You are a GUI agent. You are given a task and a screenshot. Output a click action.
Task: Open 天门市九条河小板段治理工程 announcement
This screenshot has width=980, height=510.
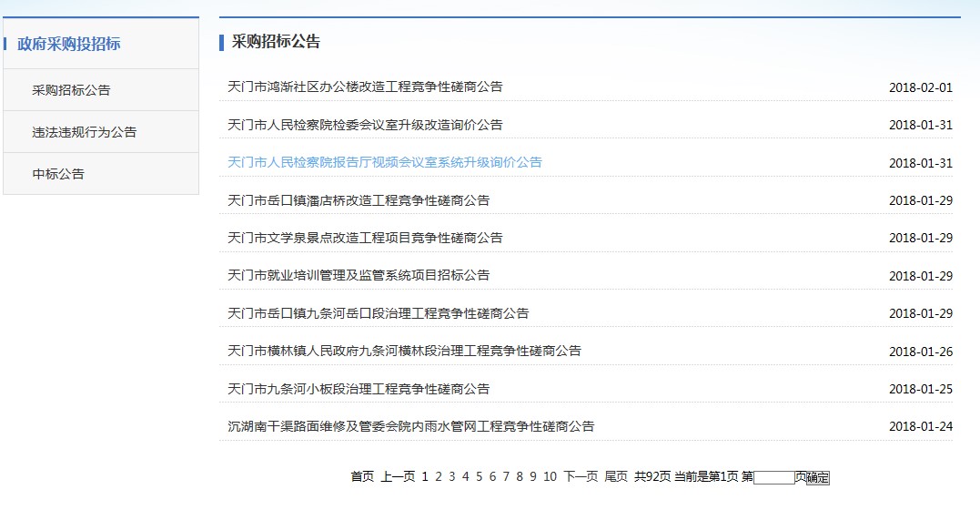(x=358, y=389)
